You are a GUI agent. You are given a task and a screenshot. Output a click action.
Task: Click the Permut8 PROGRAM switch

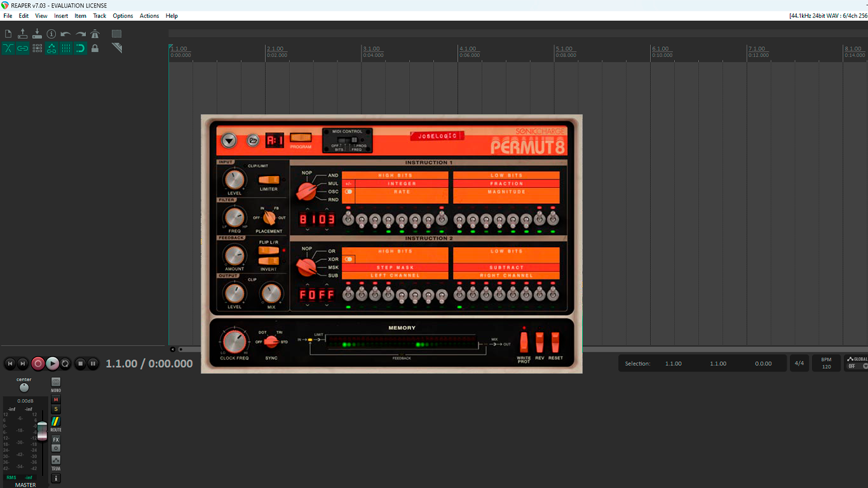point(301,137)
